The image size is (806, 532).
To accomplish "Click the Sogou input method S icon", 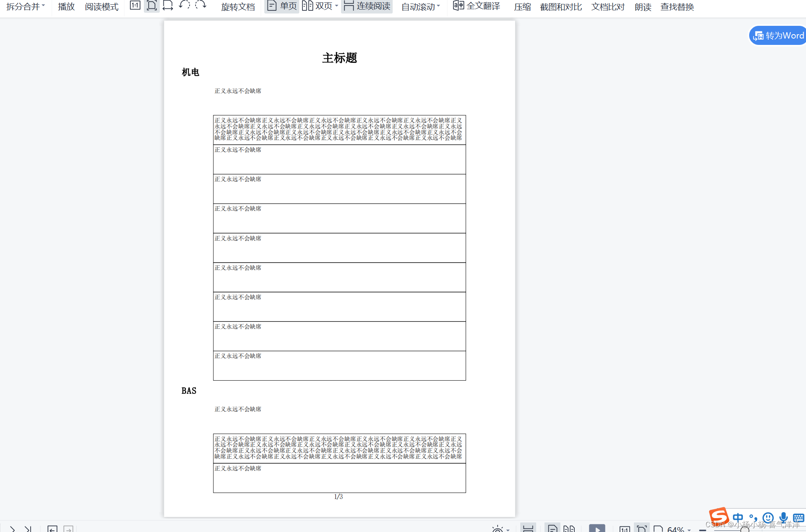I will pyautogui.click(x=719, y=516).
